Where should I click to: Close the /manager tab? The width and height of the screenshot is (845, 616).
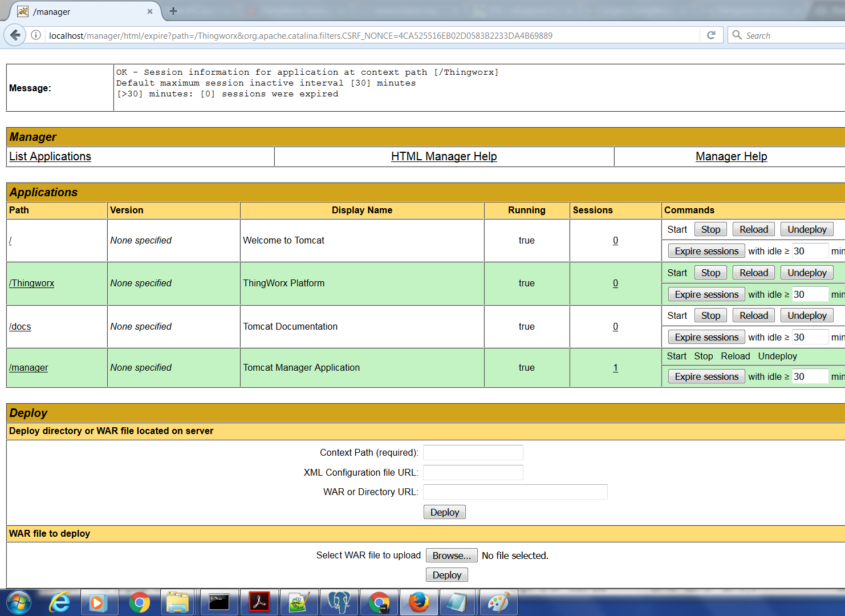[x=150, y=11]
